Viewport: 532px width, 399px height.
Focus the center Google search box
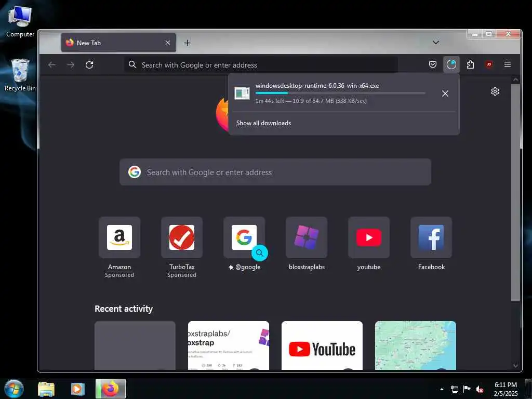pyautogui.click(x=275, y=172)
